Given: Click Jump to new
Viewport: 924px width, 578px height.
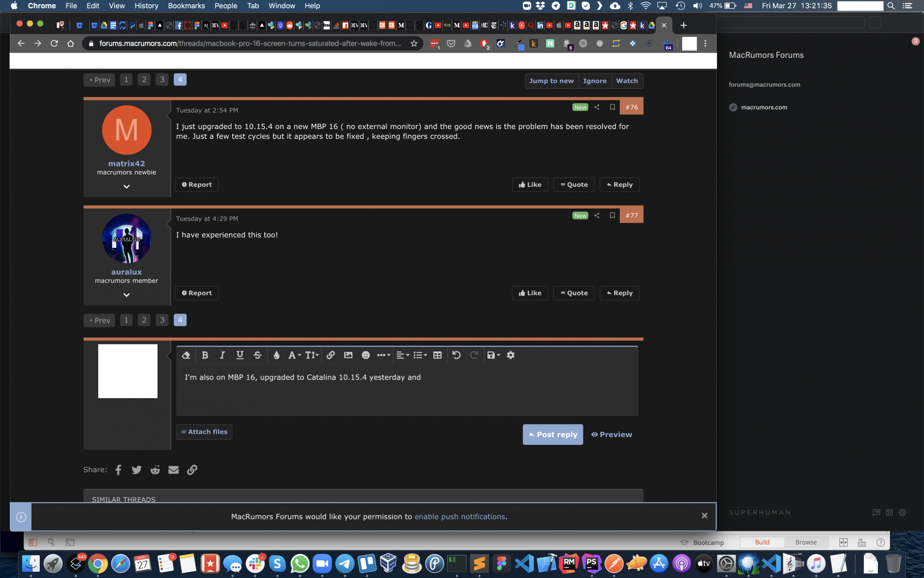Looking at the screenshot, I should point(552,81).
